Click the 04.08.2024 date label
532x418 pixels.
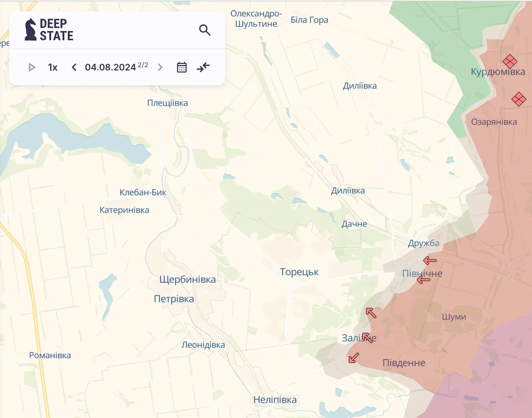pyautogui.click(x=110, y=67)
